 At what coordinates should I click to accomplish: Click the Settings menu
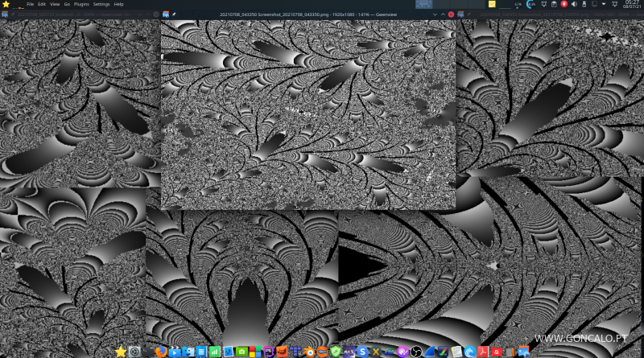click(x=101, y=4)
